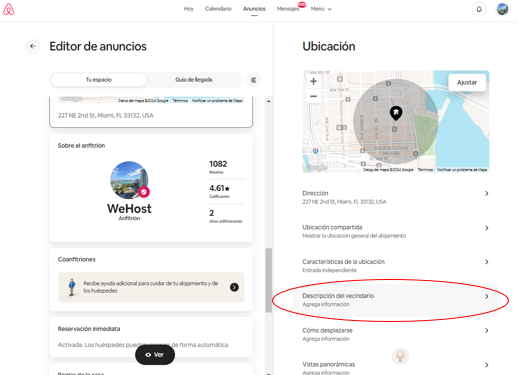
Task: Open the Dirección row chevron
Action: (487, 193)
